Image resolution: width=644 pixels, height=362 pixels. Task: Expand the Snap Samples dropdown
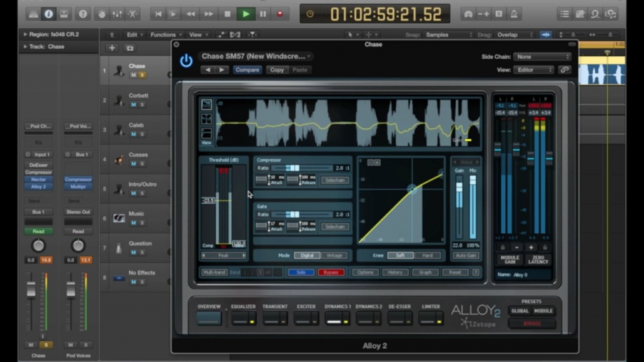coord(449,35)
